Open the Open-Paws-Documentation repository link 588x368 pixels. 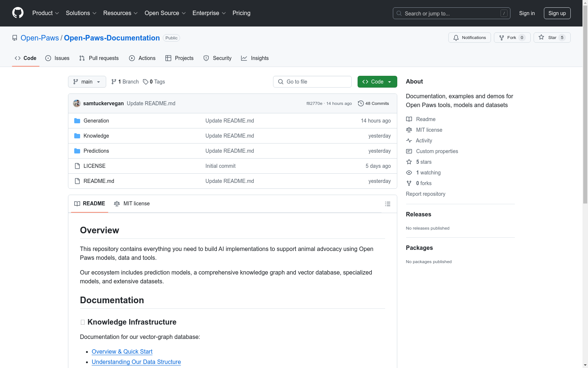click(x=112, y=38)
